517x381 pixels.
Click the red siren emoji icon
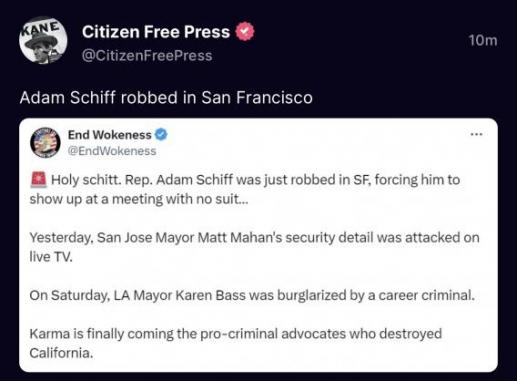pyautogui.click(x=38, y=180)
